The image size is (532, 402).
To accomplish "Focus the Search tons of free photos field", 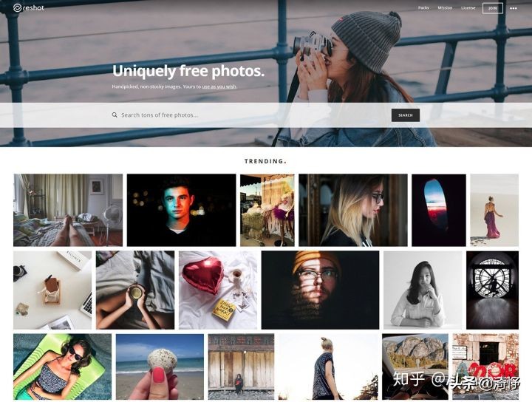I will point(251,115).
